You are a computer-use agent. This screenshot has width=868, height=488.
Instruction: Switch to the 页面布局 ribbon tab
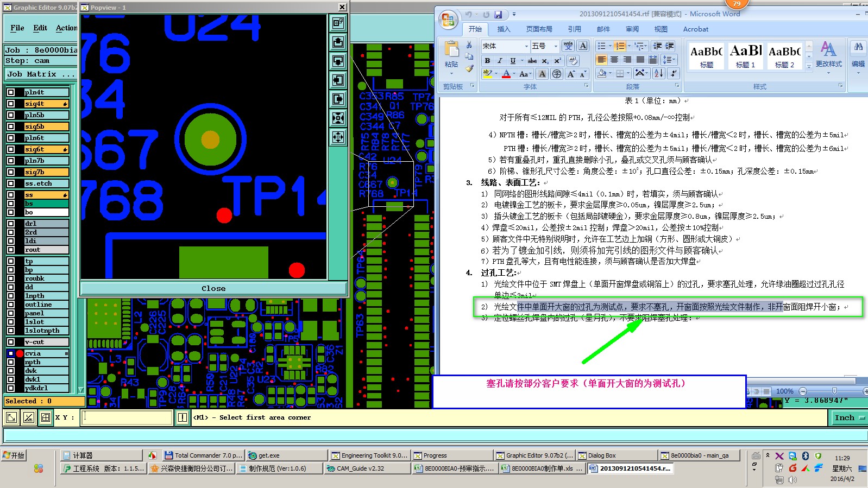pyautogui.click(x=539, y=29)
